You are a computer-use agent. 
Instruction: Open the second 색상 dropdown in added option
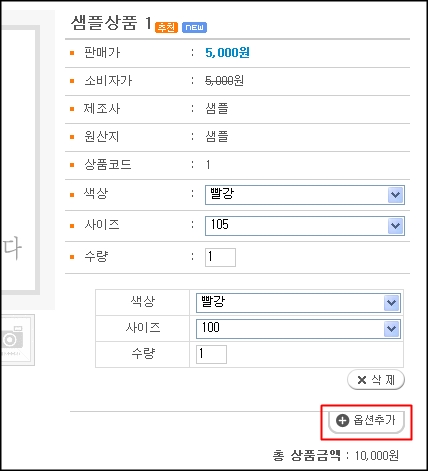[298, 303]
